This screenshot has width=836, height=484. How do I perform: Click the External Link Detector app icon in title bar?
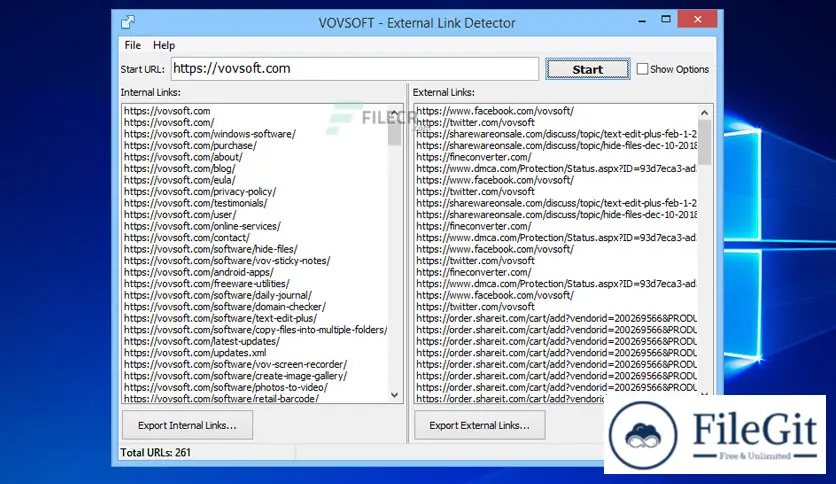128,22
